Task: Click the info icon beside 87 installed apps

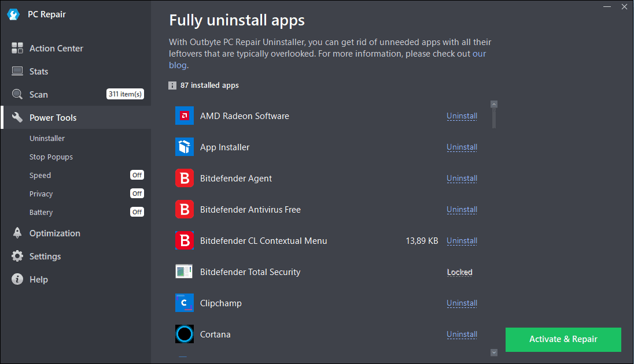Action: pyautogui.click(x=172, y=86)
